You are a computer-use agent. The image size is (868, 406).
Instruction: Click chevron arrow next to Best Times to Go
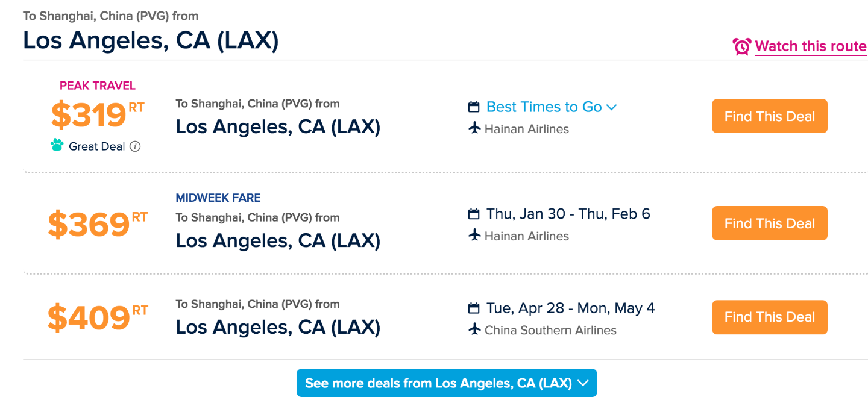pos(611,107)
